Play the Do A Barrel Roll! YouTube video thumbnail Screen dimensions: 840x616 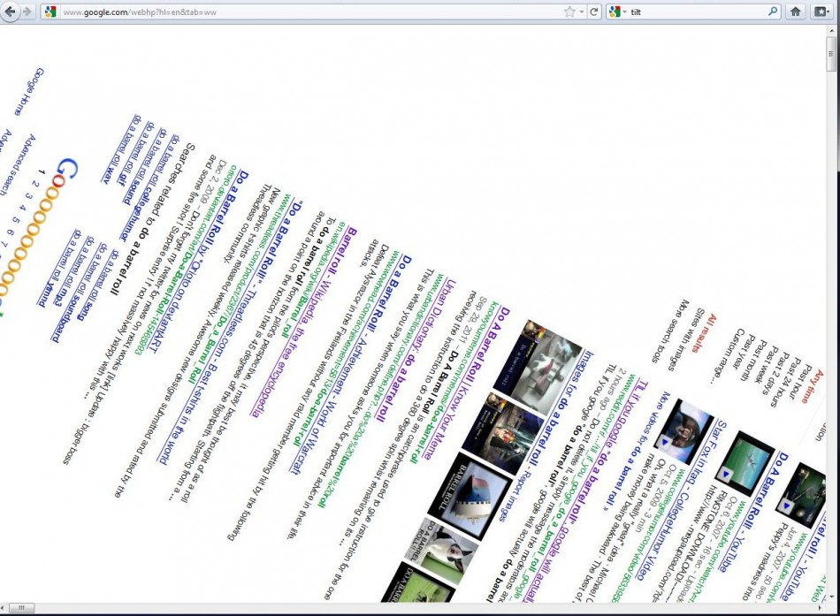pyautogui.click(x=745, y=463)
